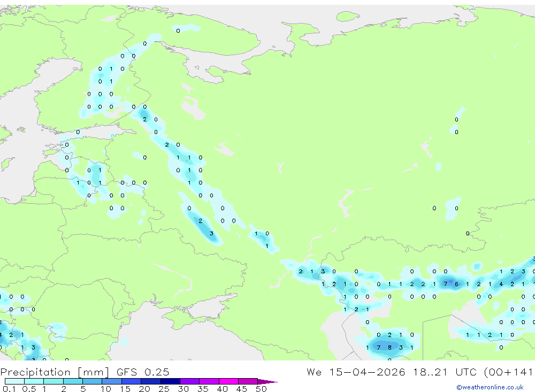
Task: Select the 25–30 mm navy legend segment
Action: point(170,381)
